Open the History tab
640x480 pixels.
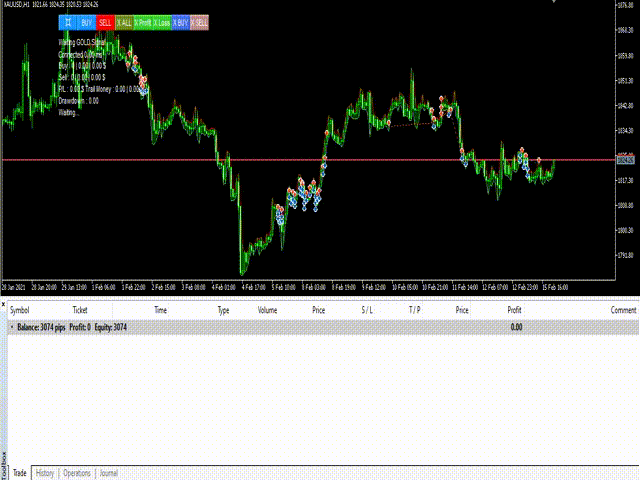tap(45, 473)
